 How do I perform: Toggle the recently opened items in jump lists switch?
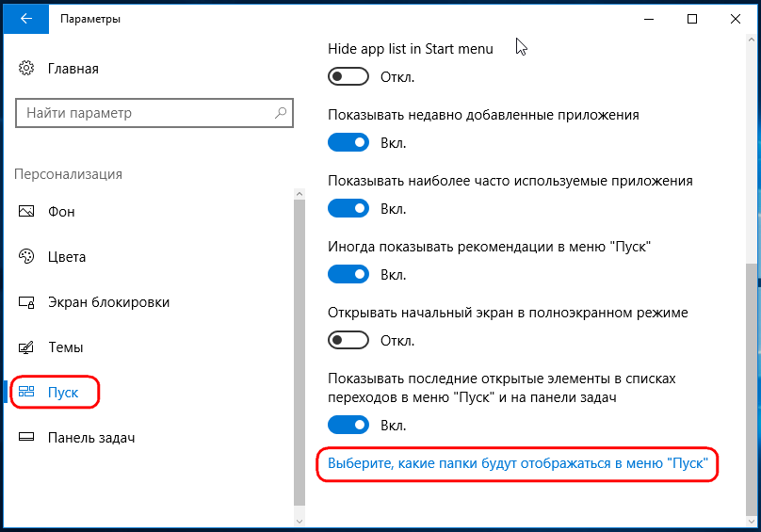pyautogui.click(x=348, y=425)
